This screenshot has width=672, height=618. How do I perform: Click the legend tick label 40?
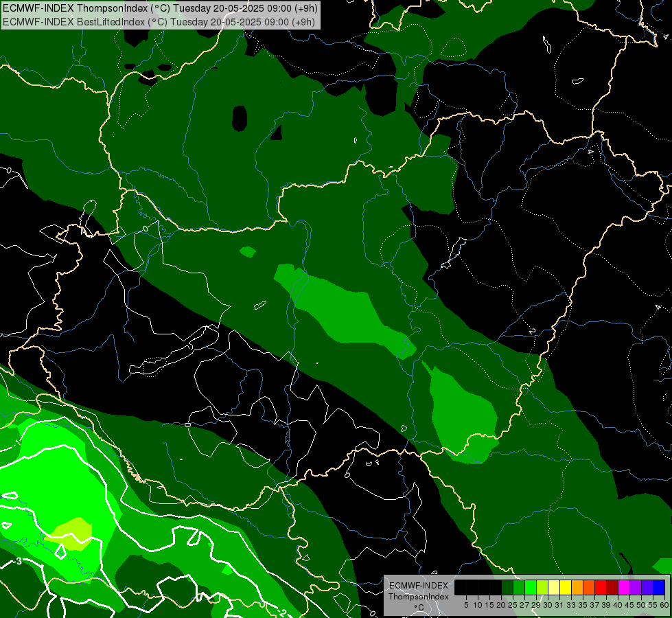click(x=618, y=605)
